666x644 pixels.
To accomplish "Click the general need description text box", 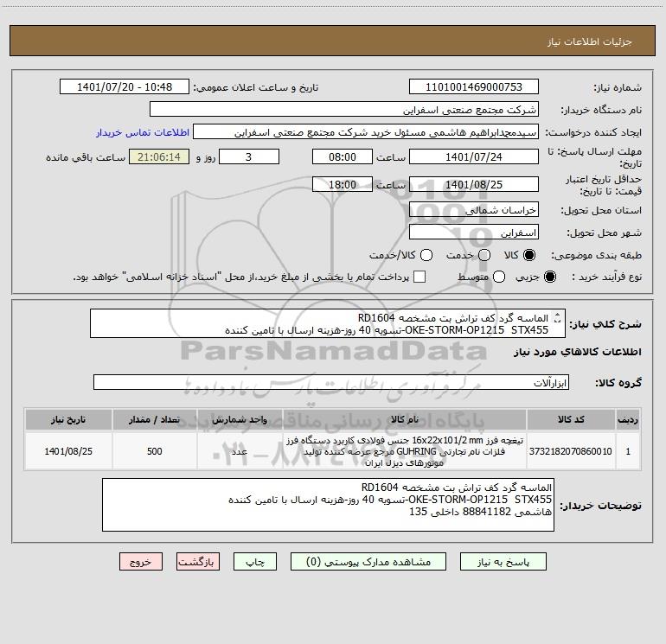I will tap(328, 324).
